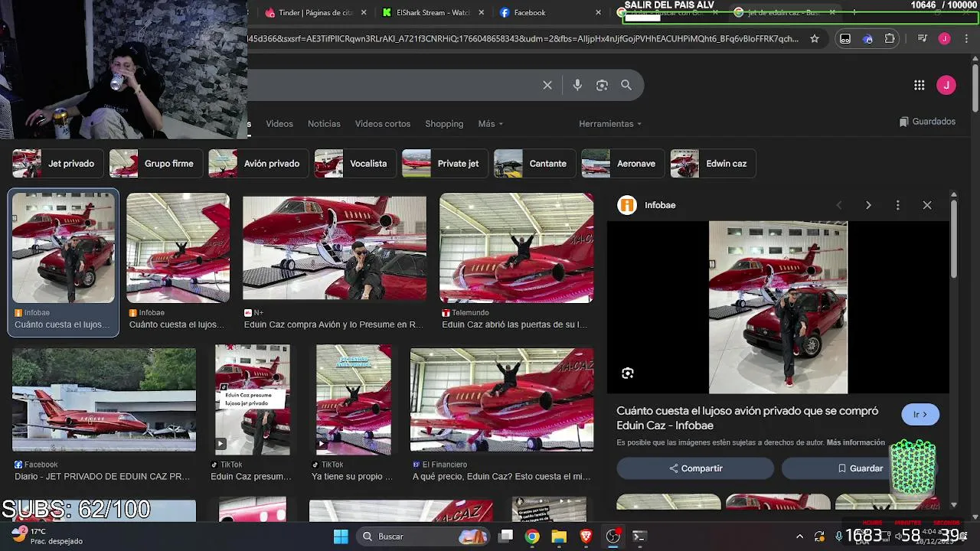Go to the previous image in preview panel
The image size is (980, 551).
coord(839,205)
